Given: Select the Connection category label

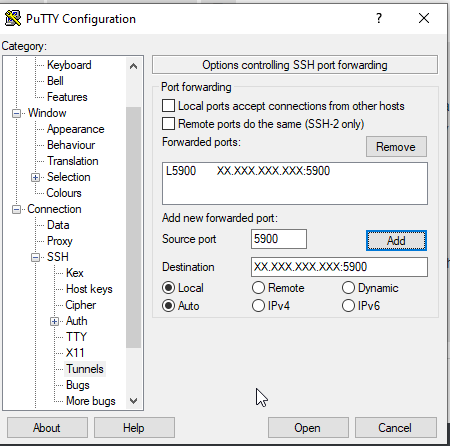Looking at the screenshot, I should pyautogui.click(x=54, y=209).
